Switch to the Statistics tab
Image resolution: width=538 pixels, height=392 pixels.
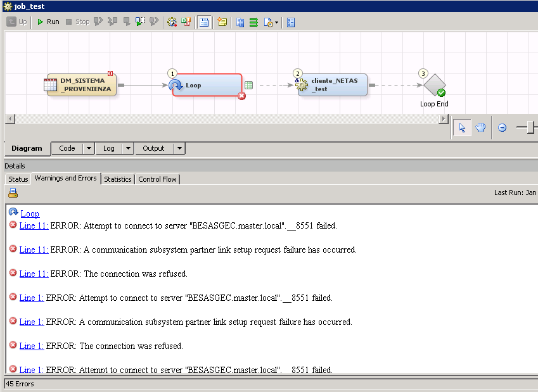(x=117, y=179)
